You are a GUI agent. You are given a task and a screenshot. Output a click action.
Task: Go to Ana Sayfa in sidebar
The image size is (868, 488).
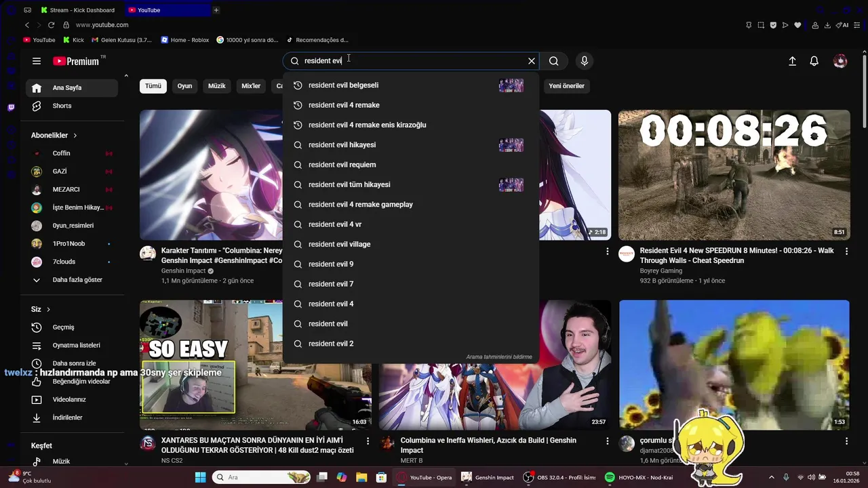[72, 87]
